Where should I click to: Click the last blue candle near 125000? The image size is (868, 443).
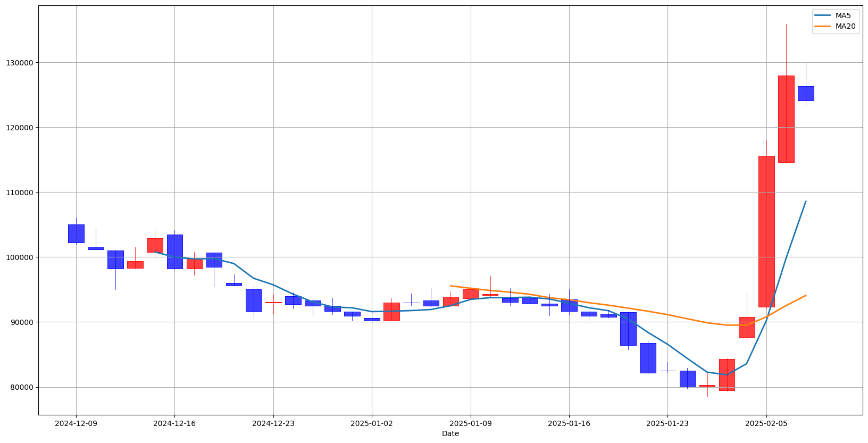tap(806, 94)
